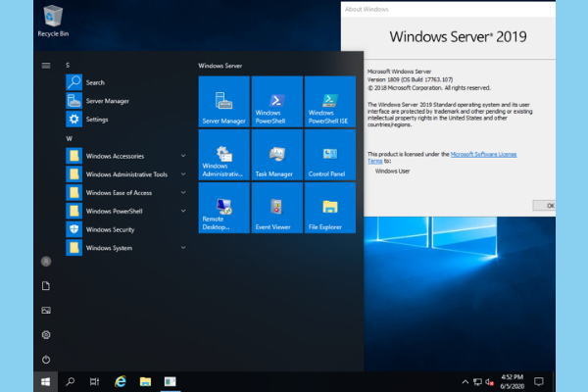The height and width of the screenshot is (392, 588).
Task: Open the Action Center notifications icon
Action: pyautogui.click(x=539, y=382)
